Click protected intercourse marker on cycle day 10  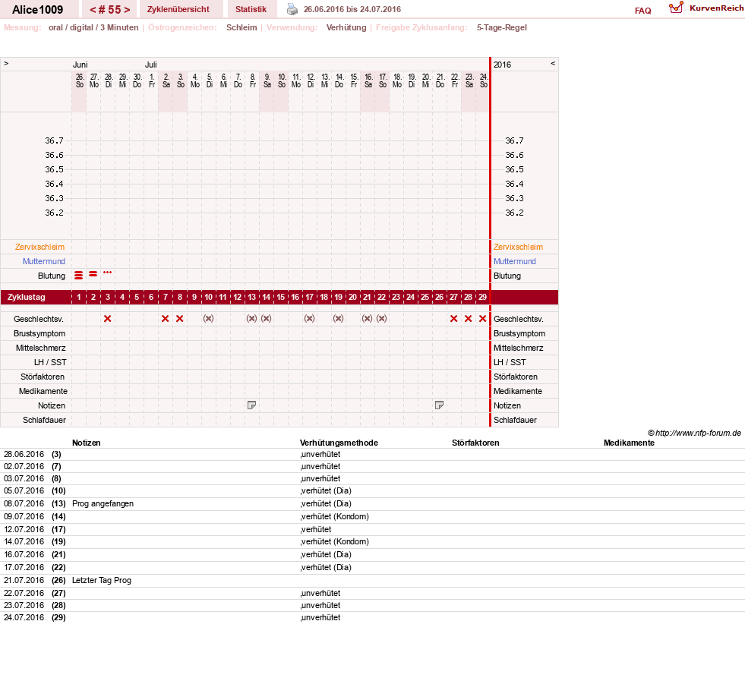[209, 319]
